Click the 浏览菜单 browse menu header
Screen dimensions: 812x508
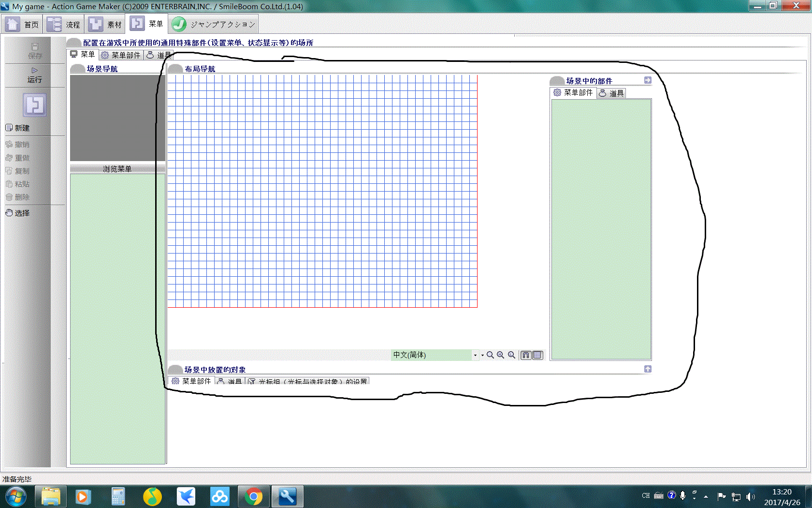click(x=117, y=168)
